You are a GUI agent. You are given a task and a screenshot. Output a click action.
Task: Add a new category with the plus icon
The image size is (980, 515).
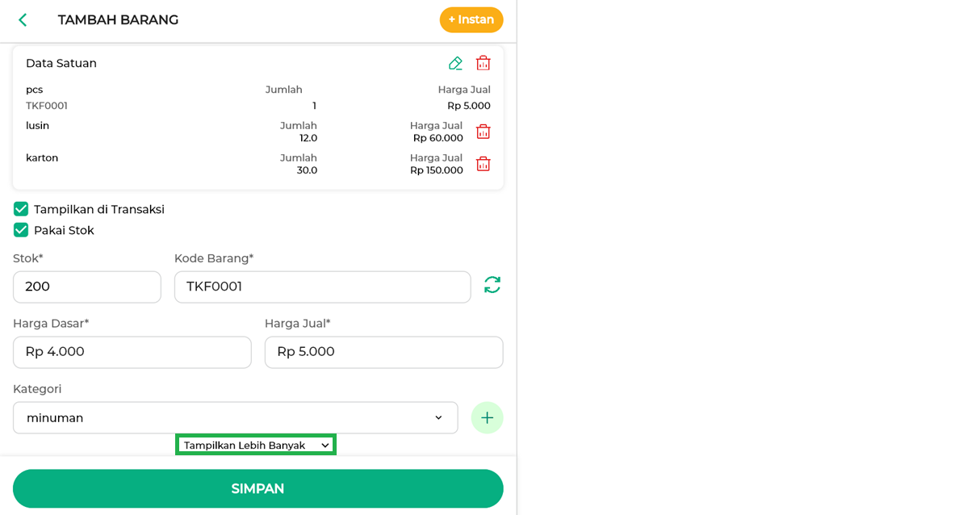[x=487, y=417]
